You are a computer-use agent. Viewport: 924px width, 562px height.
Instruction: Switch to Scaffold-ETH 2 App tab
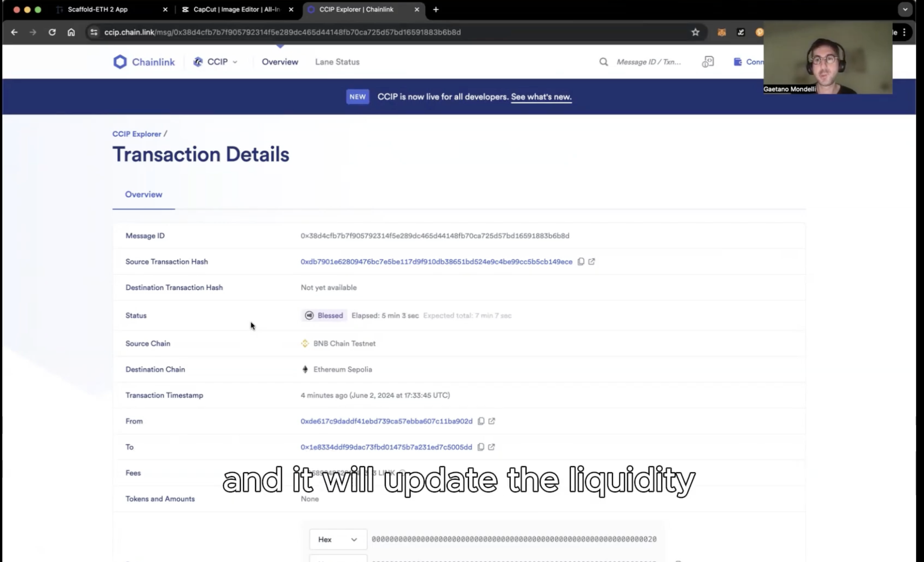coord(98,9)
